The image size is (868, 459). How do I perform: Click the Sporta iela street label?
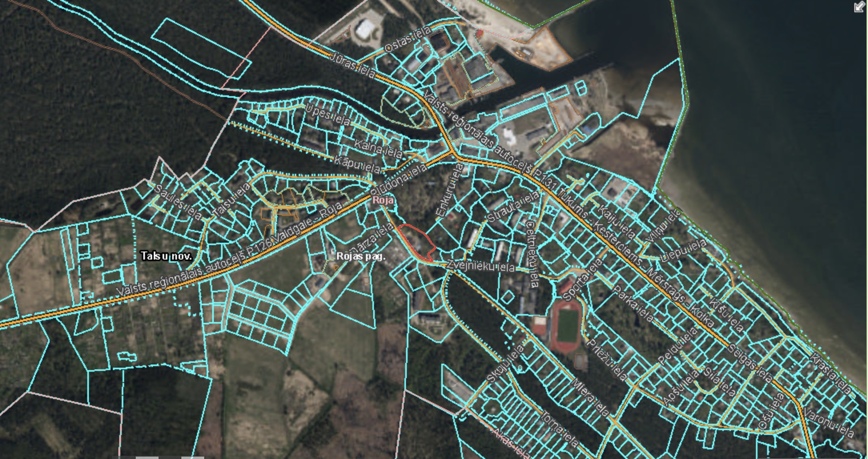582,280
